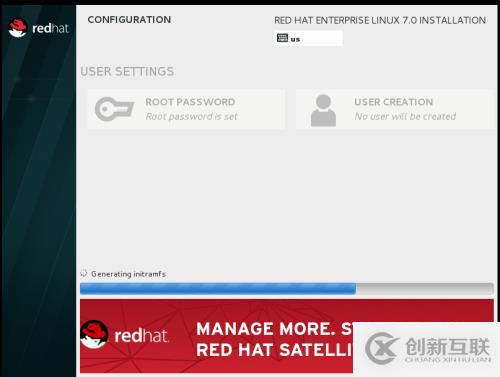Click the Red Hat logo in sidebar
Viewport: 500px width, 377px height.
[38, 28]
